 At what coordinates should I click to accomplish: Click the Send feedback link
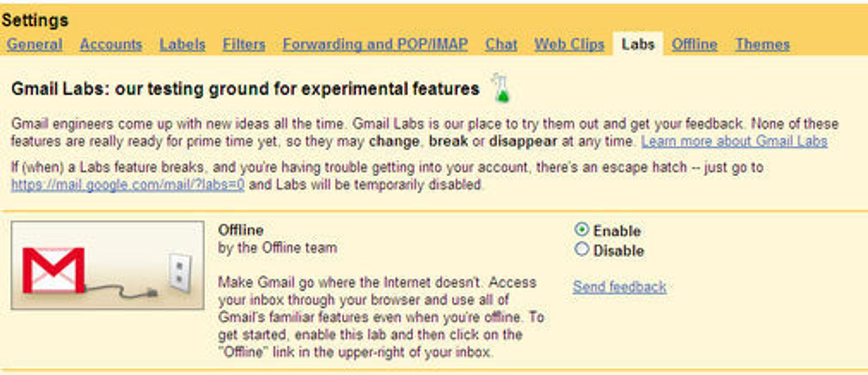click(619, 287)
